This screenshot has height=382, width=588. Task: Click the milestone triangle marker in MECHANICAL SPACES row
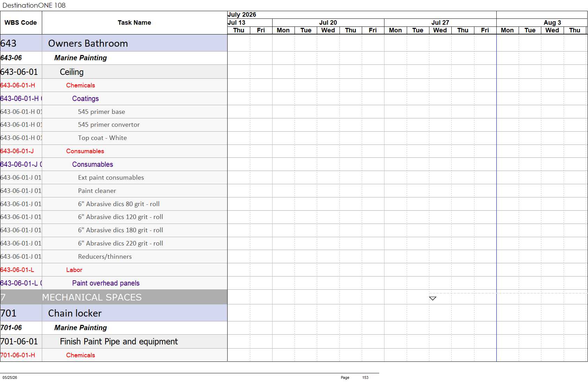(x=433, y=298)
